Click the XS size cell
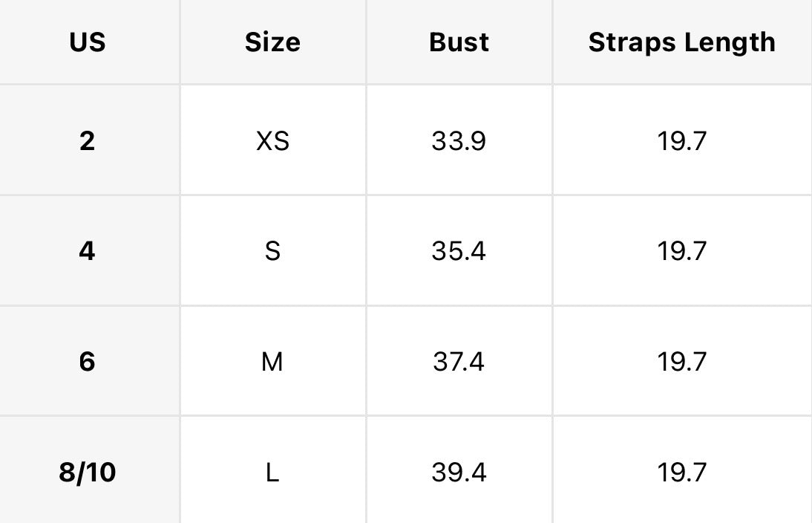Viewport: 812px width, 523px height. [x=272, y=141]
